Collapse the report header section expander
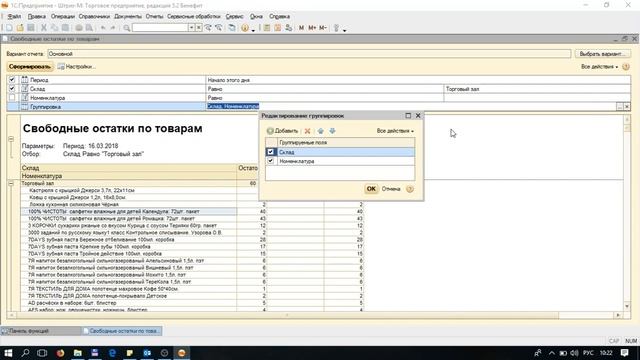Screen dimensions: 640x360 (x=11, y=139)
